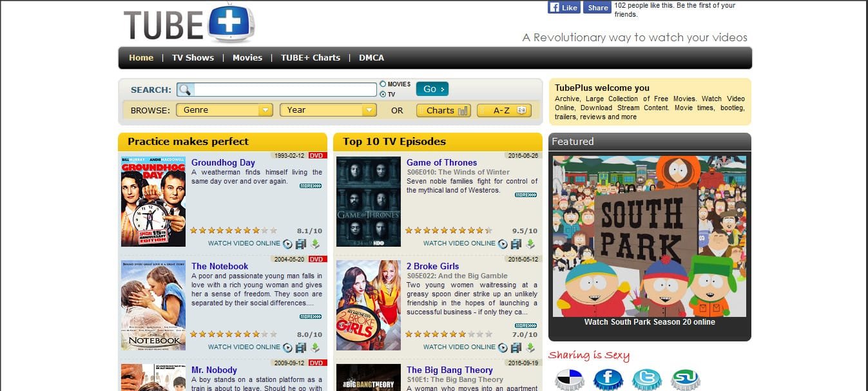This screenshot has width=868, height=391.
Task: Click the Facebook Like button
Action: (564, 7)
